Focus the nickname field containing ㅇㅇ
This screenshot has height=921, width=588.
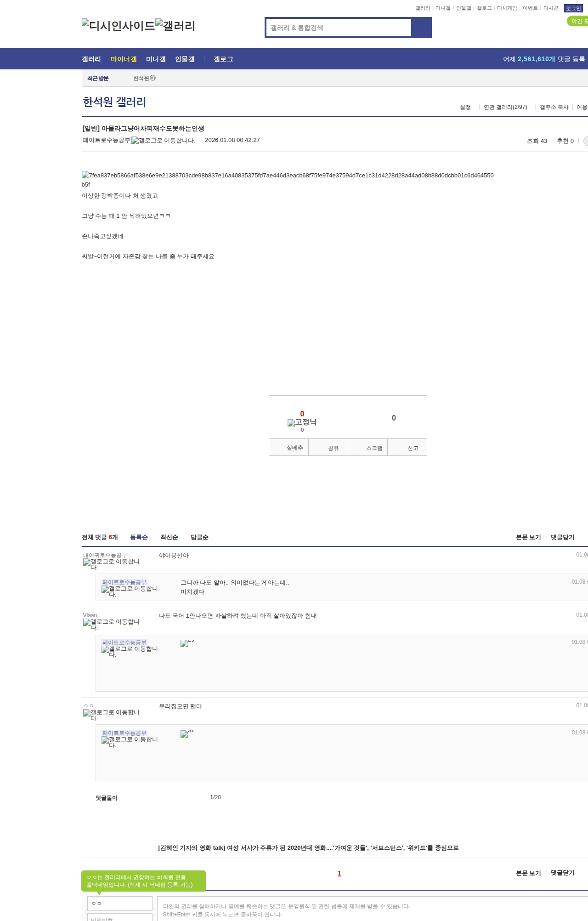point(120,904)
